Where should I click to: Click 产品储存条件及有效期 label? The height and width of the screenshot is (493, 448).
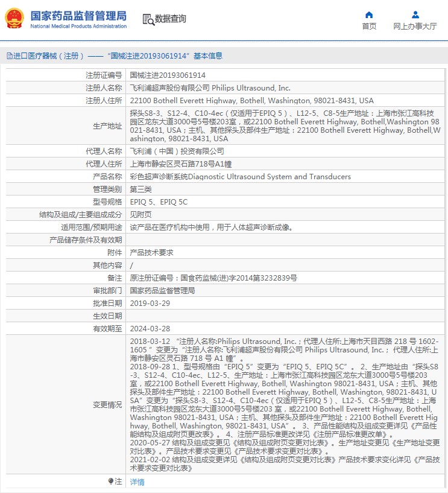[x=86, y=240]
